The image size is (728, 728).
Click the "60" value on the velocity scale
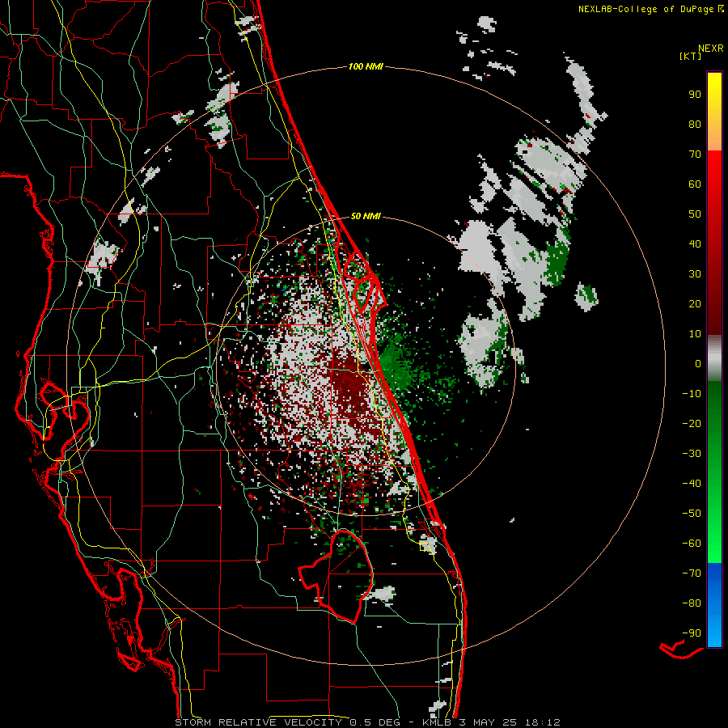click(x=695, y=184)
